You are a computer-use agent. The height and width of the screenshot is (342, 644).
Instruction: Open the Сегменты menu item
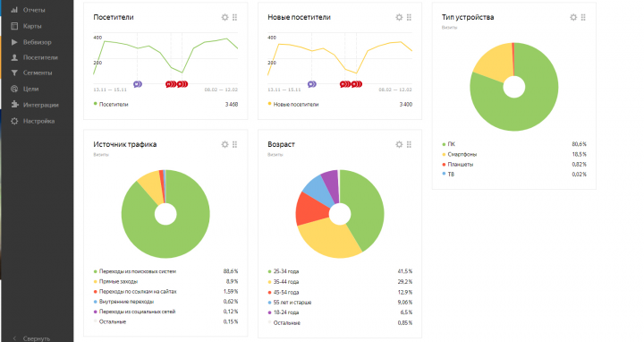point(37,73)
